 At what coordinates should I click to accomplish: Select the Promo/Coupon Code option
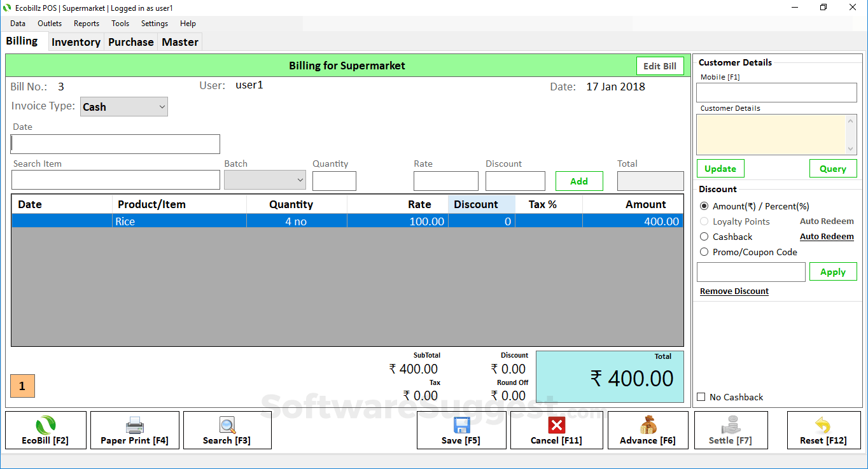click(704, 251)
